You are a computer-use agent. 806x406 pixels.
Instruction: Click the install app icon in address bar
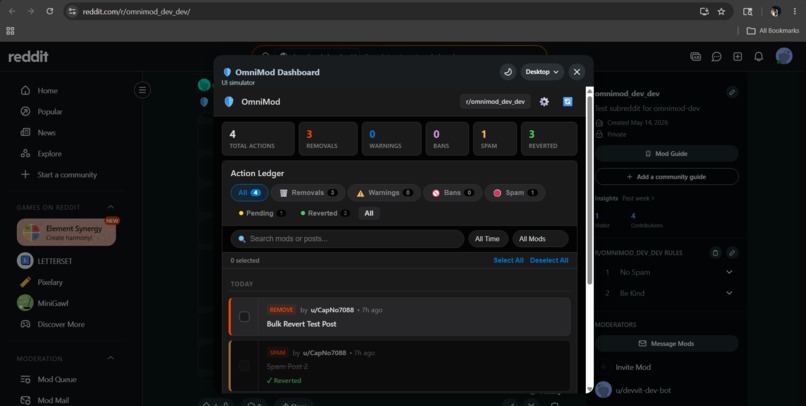pos(704,11)
